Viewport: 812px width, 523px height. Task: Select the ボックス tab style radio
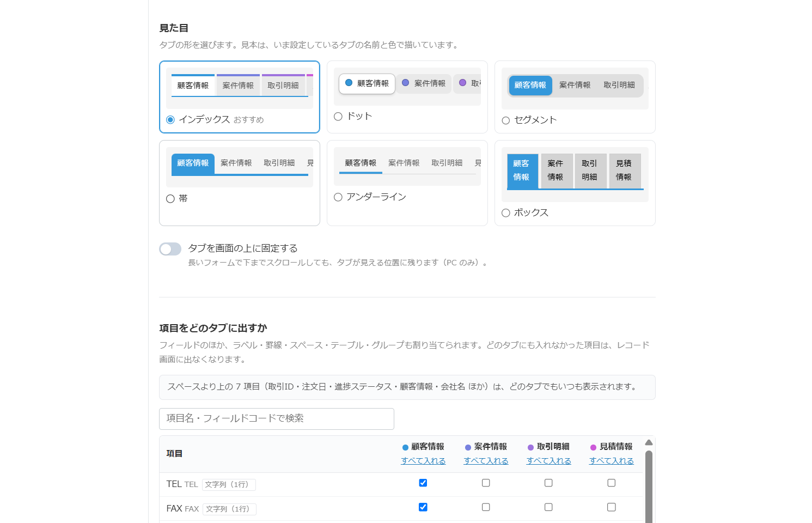point(506,213)
